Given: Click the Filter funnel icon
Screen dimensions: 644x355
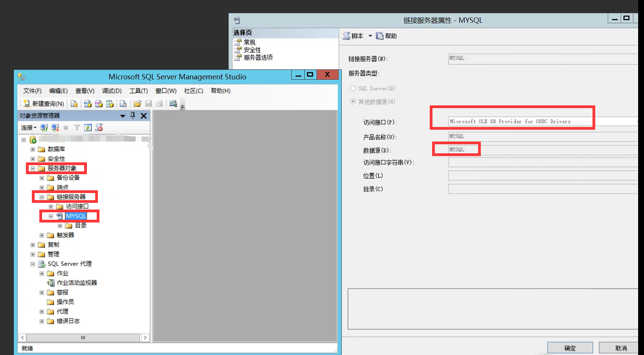Looking at the screenshot, I should [77, 127].
